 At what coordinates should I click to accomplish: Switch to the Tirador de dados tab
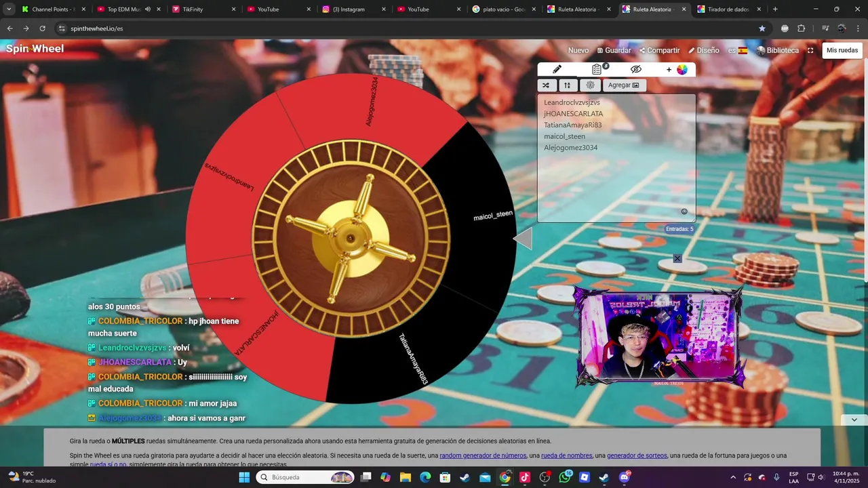[728, 9]
